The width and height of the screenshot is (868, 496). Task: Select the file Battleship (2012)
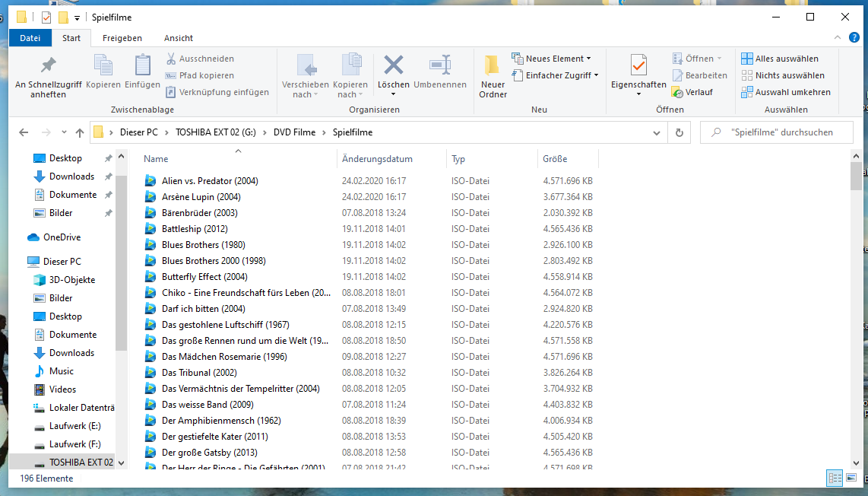pyautogui.click(x=195, y=229)
